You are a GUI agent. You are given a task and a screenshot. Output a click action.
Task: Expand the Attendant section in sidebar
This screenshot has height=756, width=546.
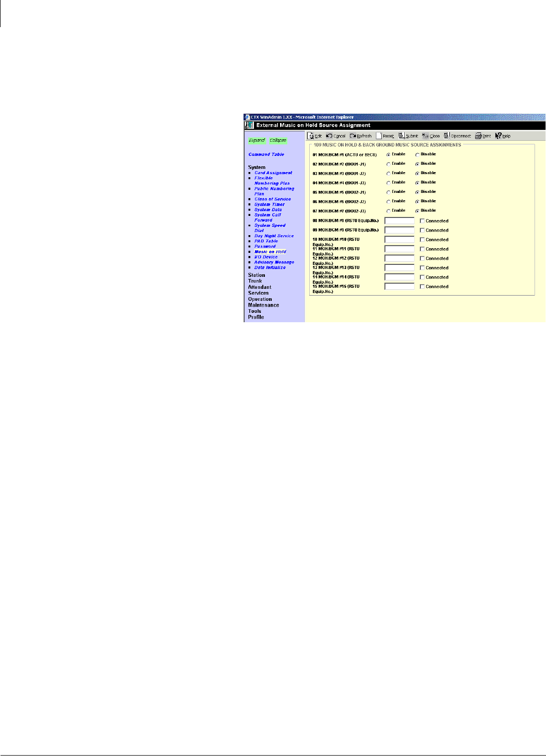tap(260, 287)
